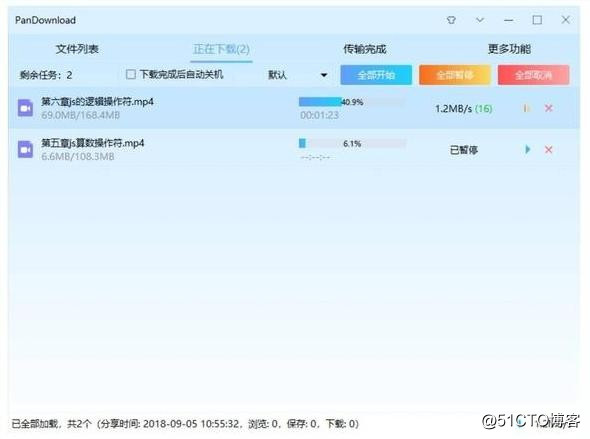Click the red 全部取消 button
This screenshot has height=439, width=590.
533,75
